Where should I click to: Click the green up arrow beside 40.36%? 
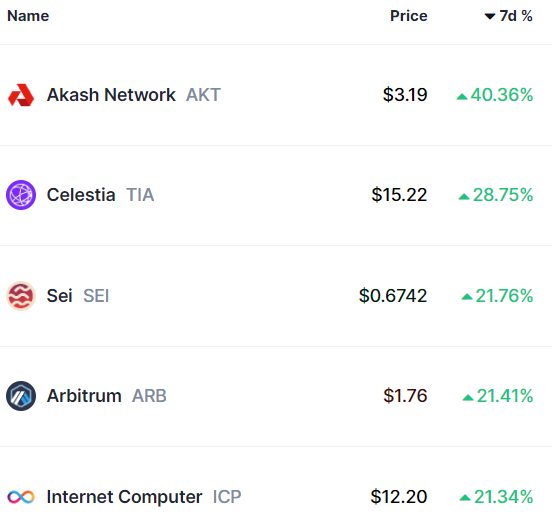[462, 96]
